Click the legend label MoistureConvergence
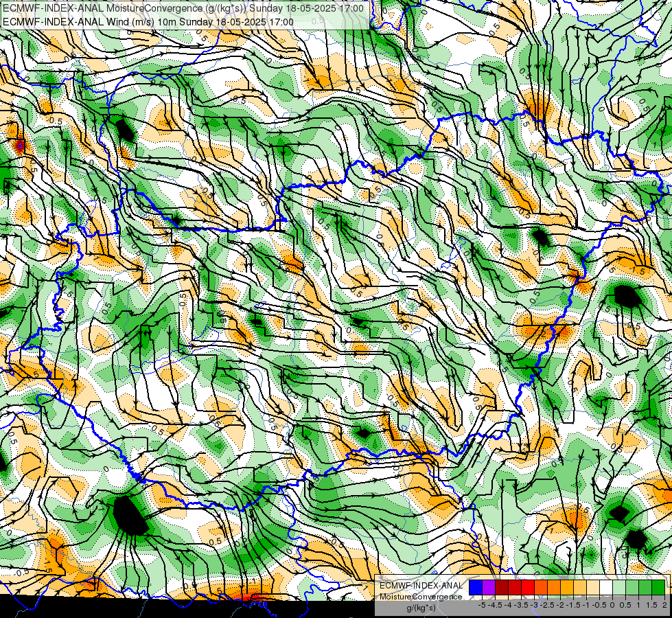 point(421,597)
